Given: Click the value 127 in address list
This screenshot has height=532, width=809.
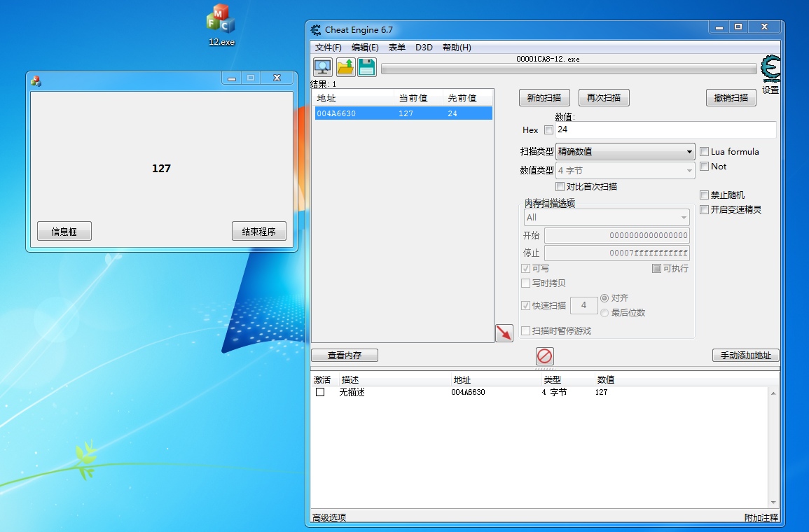Looking at the screenshot, I should tap(601, 392).
